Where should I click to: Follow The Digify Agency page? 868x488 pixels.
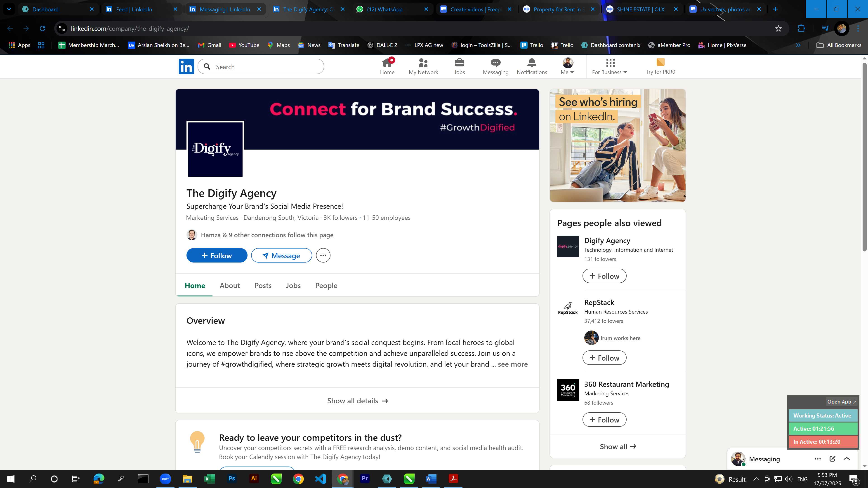[x=217, y=255]
